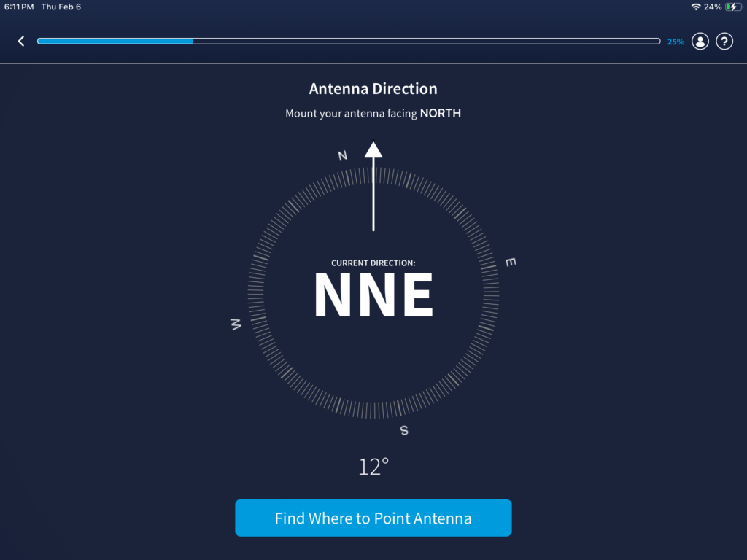The width and height of the screenshot is (747, 560).
Task: Tap the CURRENT DIRECTION label
Action: (373, 262)
